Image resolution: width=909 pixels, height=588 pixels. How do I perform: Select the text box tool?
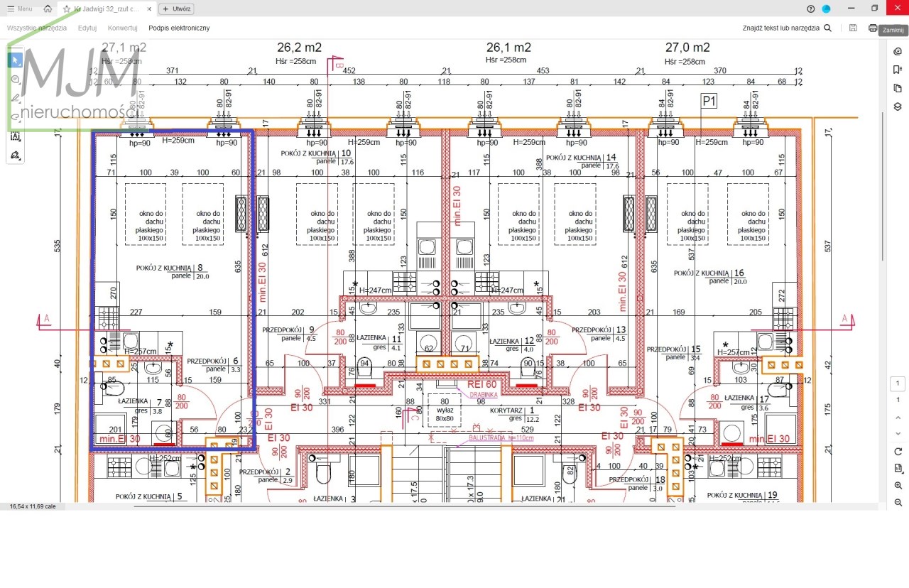coord(15,136)
